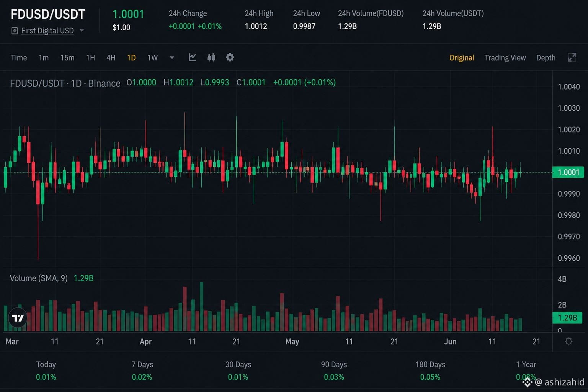Select the 180 Days 0.05% performance

coord(430,371)
